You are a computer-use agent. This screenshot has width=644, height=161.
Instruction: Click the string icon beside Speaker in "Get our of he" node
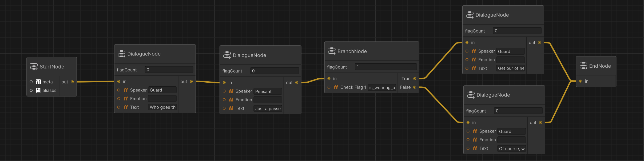coord(474,51)
